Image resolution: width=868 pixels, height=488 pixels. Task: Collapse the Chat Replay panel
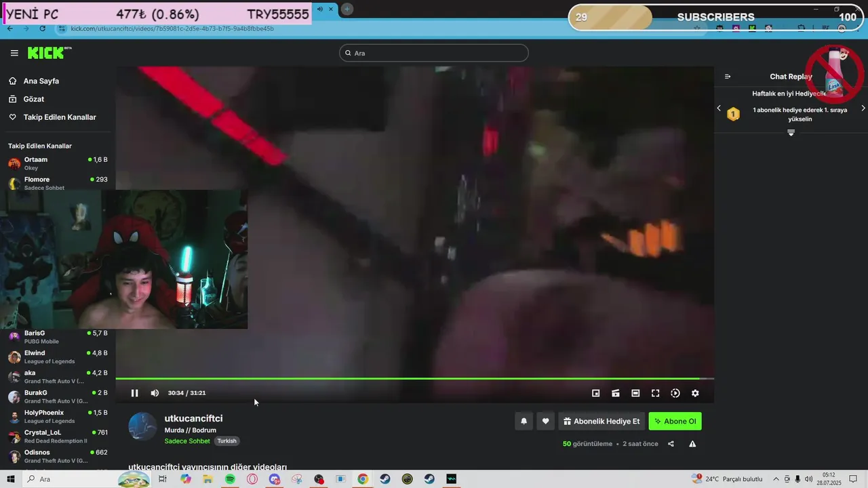click(728, 77)
